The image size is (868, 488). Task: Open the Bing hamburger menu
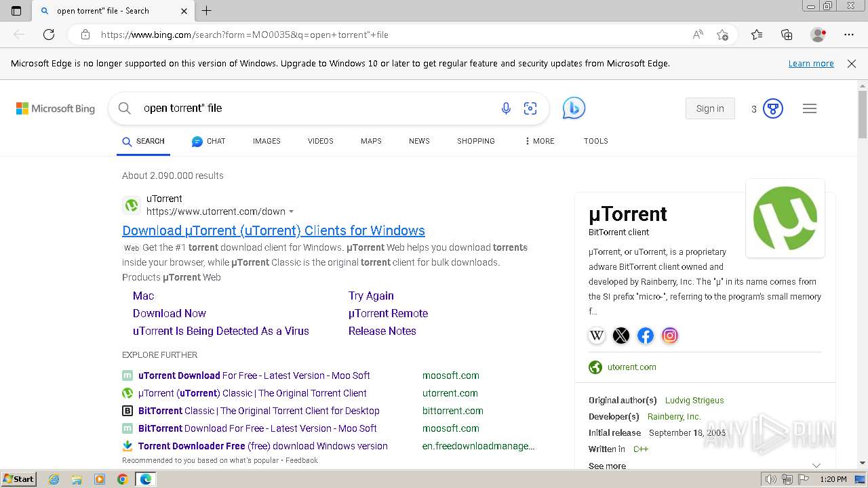point(810,108)
